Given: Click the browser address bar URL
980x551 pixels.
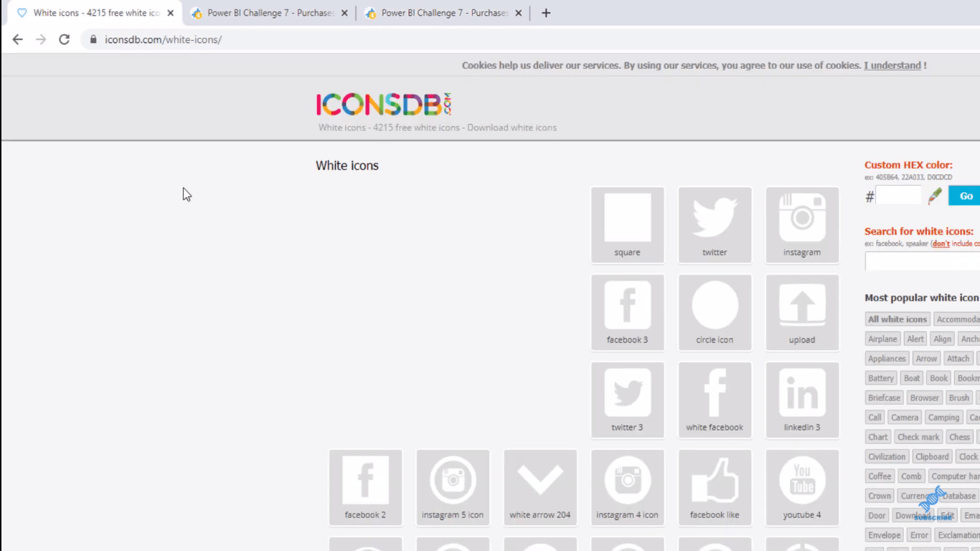Looking at the screenshot, I should tap(163, 39).
